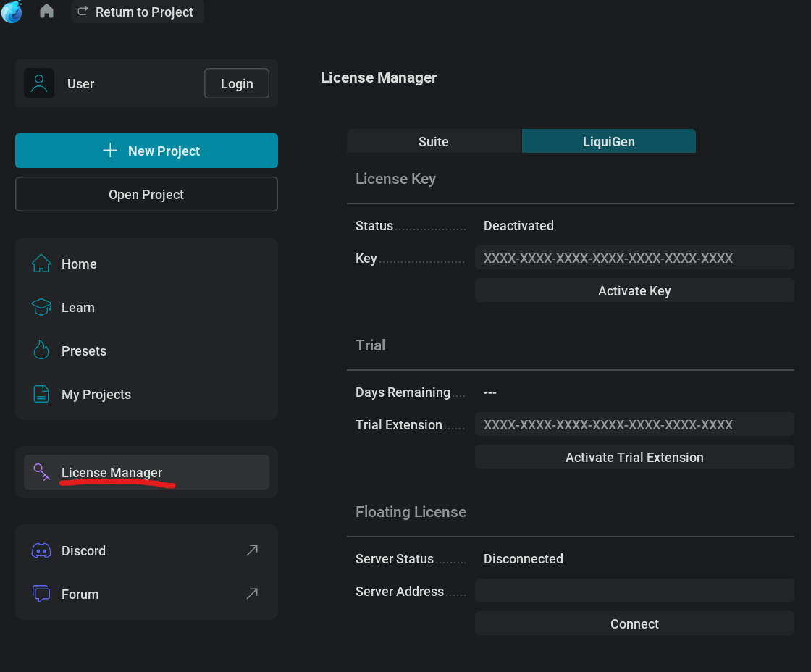The width and height of the screenshot is (811, 672).
Task: Click the license Key input field
Action: [x=634, y=258]
